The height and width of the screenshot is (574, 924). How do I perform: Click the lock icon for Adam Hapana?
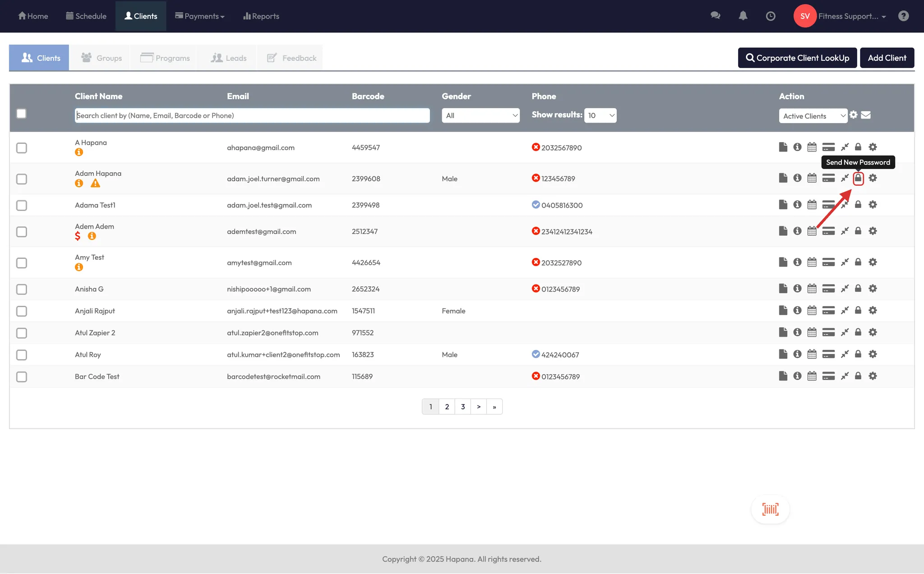click(858, 179)
